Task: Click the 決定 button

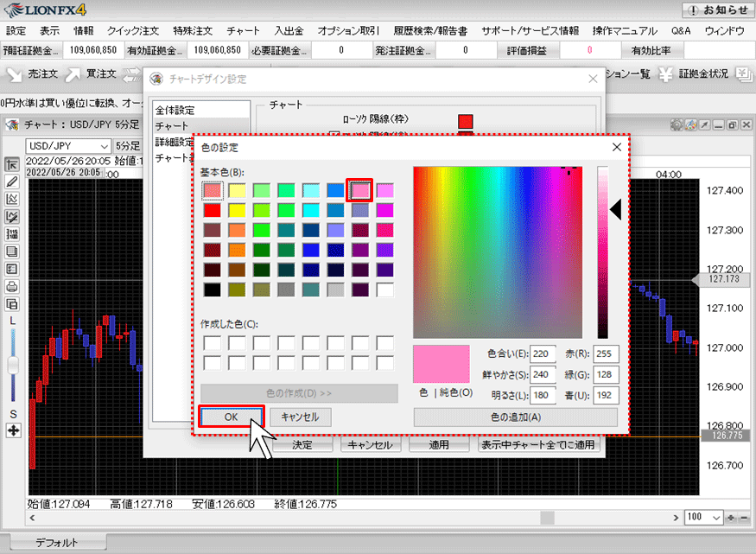Action: 302,444
